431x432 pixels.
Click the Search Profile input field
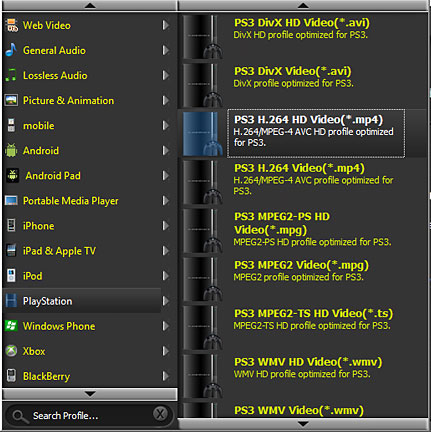pos(88,416)
